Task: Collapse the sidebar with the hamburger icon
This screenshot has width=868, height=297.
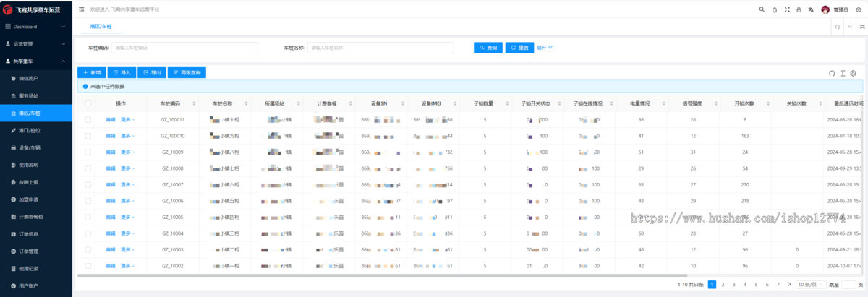Action: pyautogui.click(x=81, y=9)
